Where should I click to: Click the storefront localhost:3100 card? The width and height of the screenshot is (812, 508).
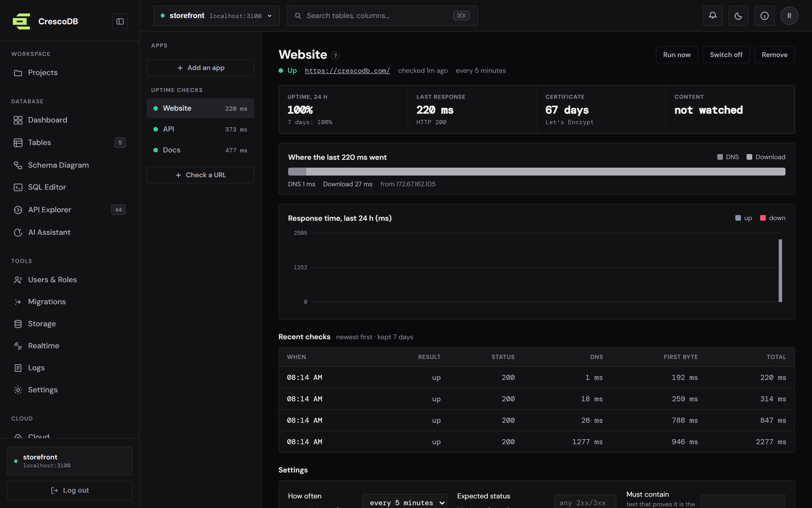tap(69, 461)
